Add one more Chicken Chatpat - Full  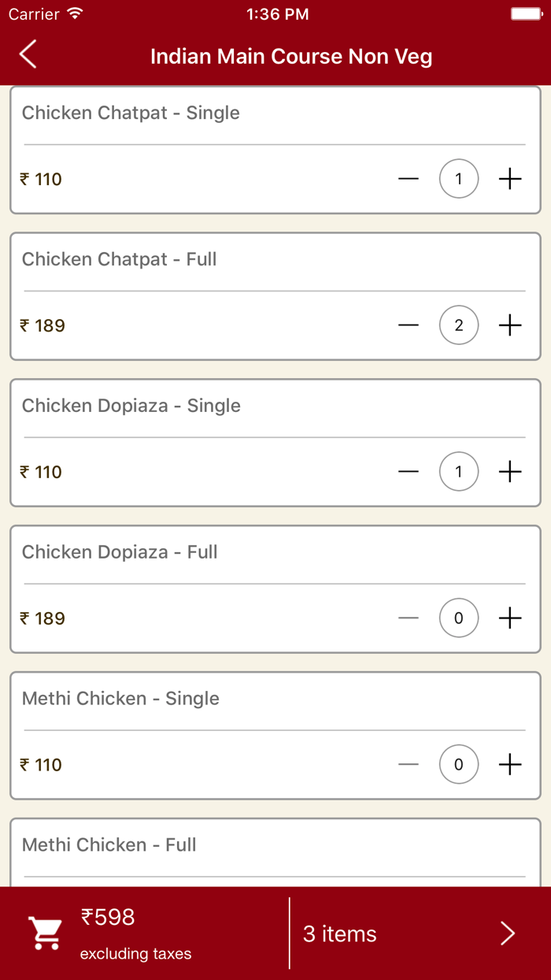pyautogui.click(x=510, y=325)
